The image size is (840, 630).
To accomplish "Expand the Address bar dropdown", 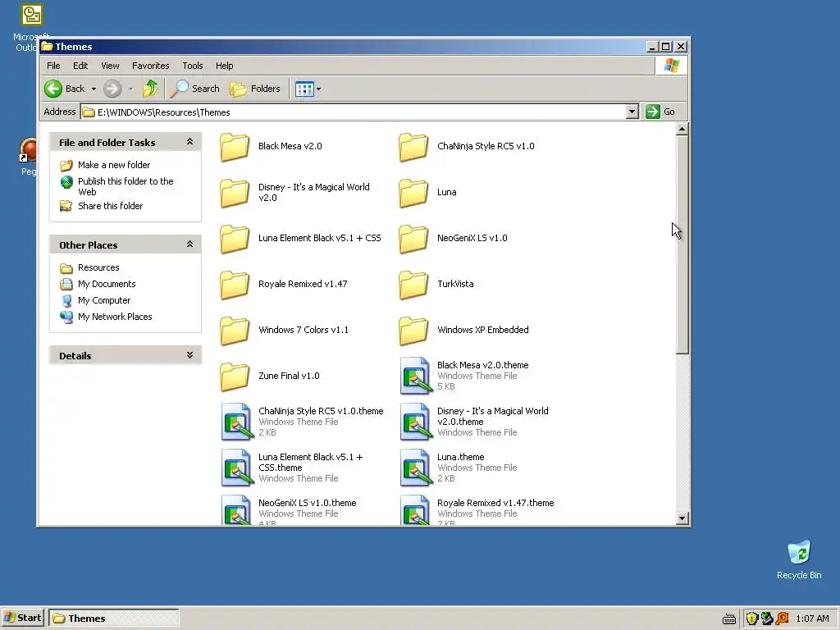I will click(632, 112).
